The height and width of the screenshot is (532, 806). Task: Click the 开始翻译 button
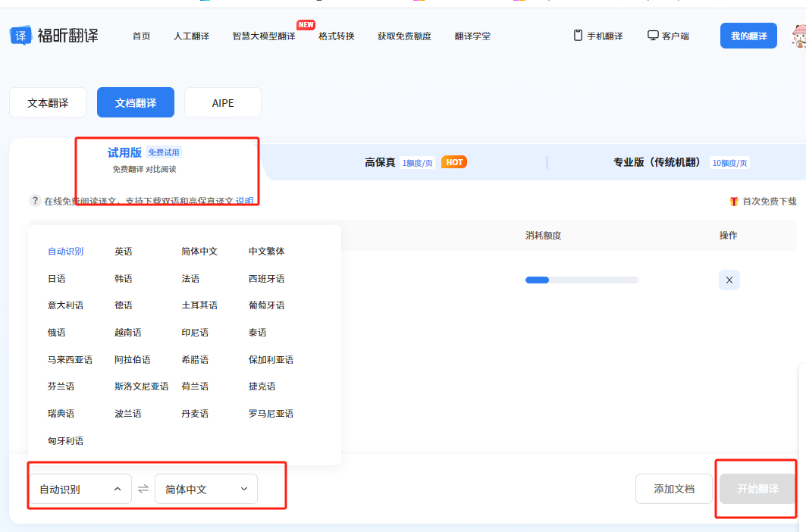point(757,489)
